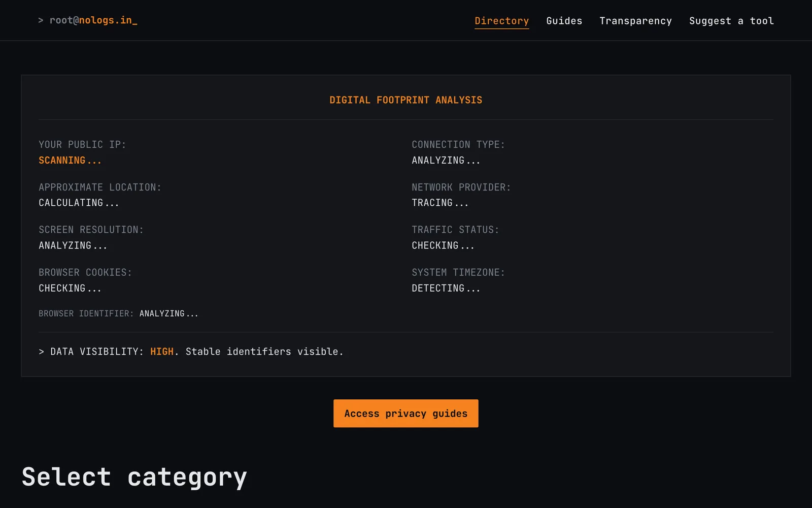
Task: Click the BROWSER COOKIES label
Action: (85, 272)
